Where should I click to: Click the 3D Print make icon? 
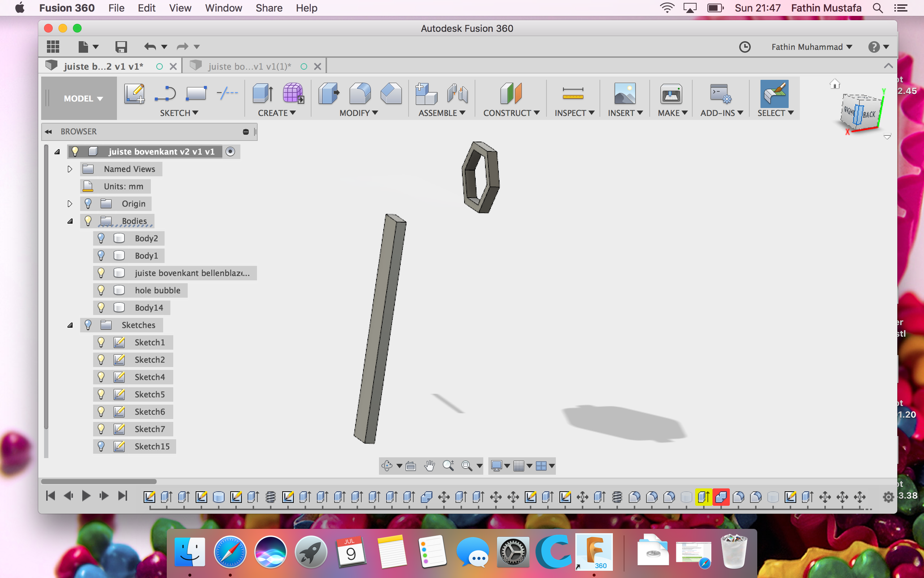(671, 93)
